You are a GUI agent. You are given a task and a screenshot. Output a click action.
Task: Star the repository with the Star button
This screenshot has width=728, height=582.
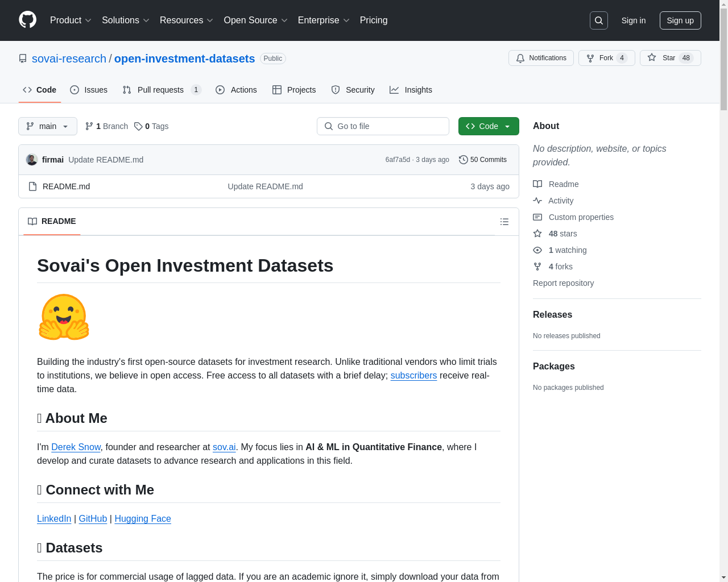[670, 58]
